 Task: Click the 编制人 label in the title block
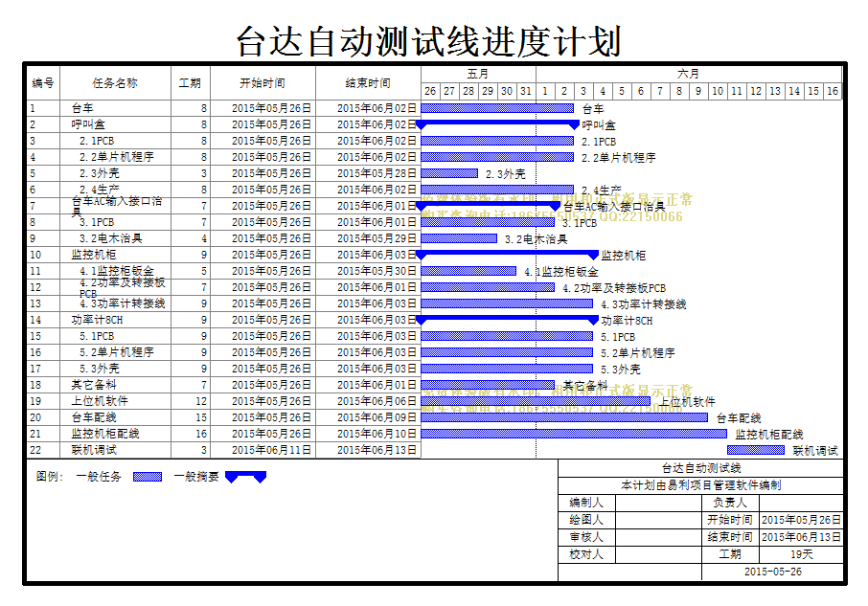pos(586,502)
